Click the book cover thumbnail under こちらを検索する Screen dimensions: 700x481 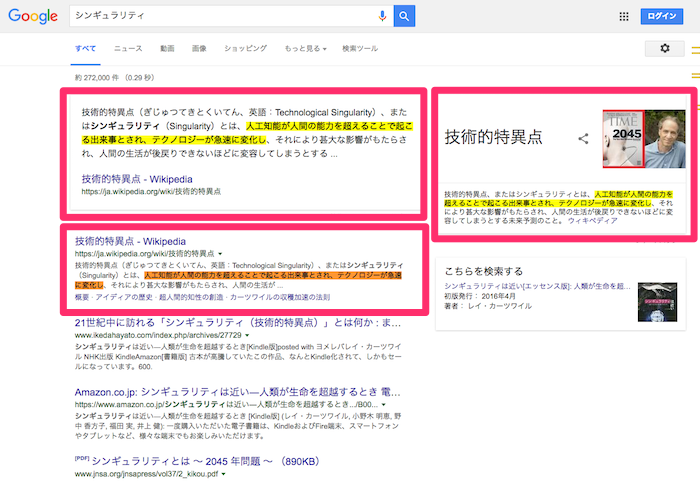pos(662,300)
